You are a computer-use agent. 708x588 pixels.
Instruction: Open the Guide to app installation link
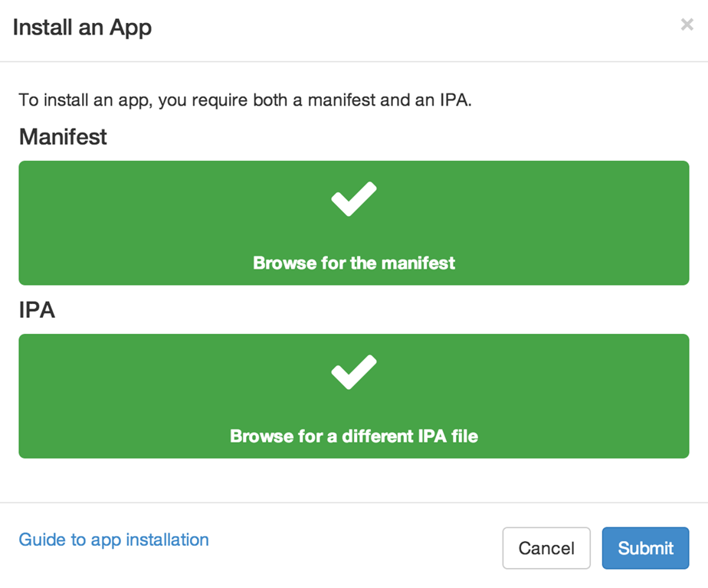pyautogui.click(x=113, y=540)
